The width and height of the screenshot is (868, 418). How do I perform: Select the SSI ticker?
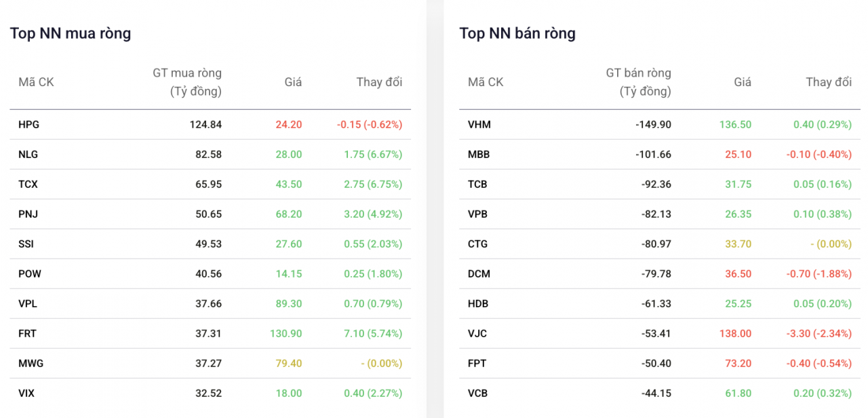26,244
